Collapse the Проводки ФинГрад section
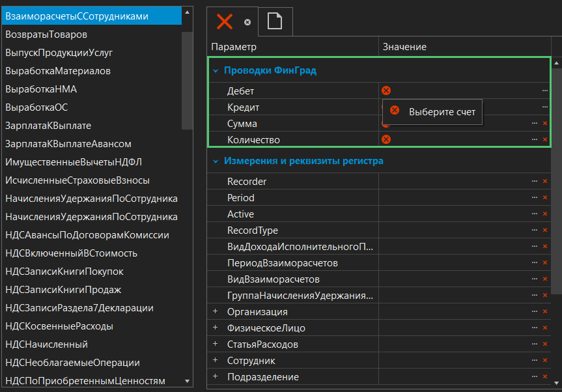Viewport: 562px width, 392px height. 215,70
